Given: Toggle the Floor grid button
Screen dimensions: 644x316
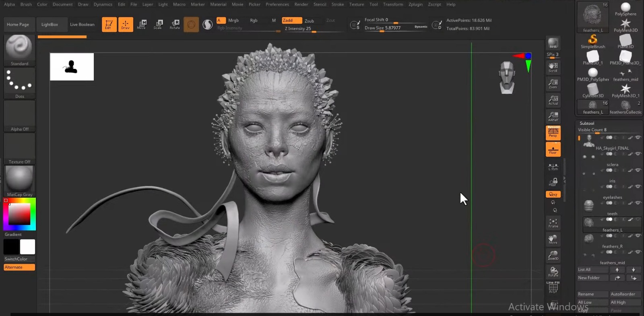Looking at the screenshot, I should click(553, 149).
